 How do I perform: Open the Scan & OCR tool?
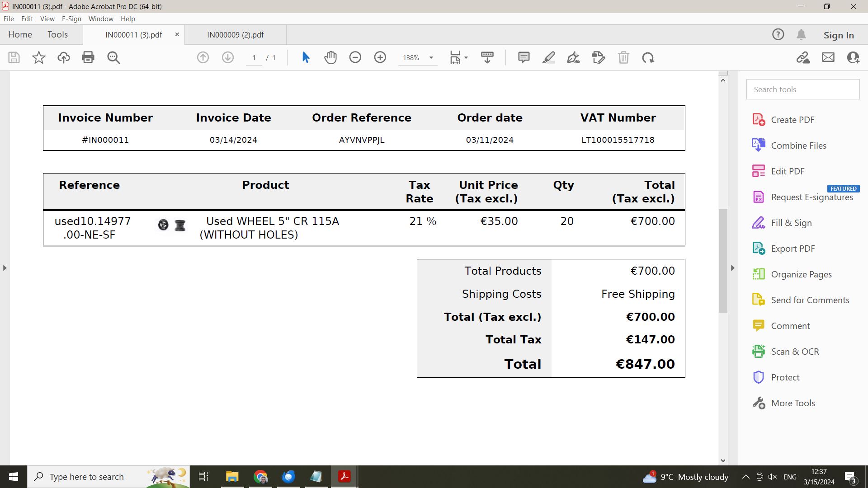pyautogui.click(x=794, y=352)
